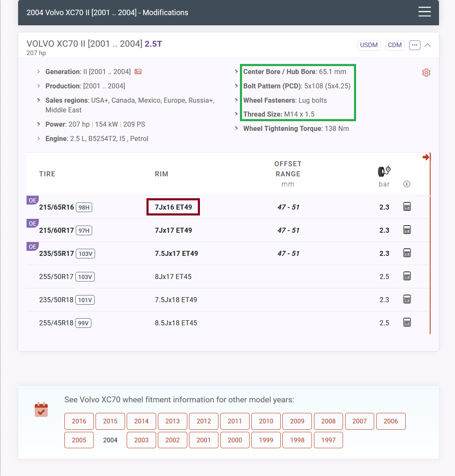Select the CDM market badge
The height and width of the screenshot is (476, 455).
394,45
